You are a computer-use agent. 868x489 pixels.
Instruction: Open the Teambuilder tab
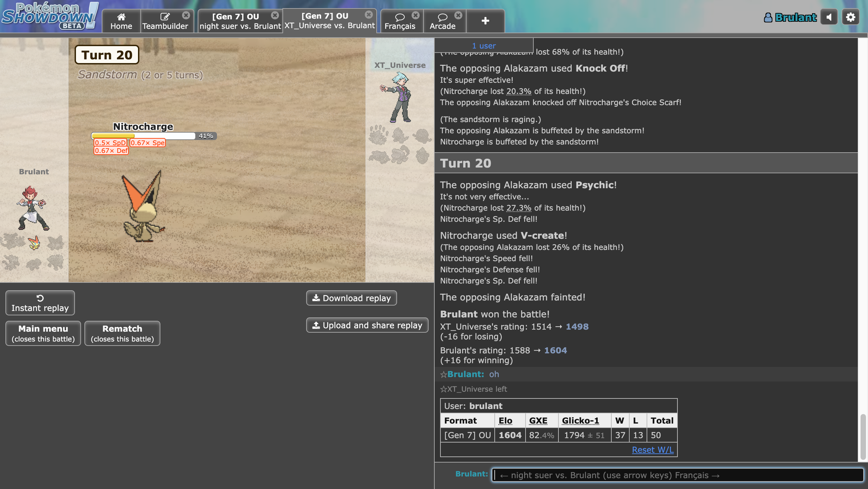point(165,21)
